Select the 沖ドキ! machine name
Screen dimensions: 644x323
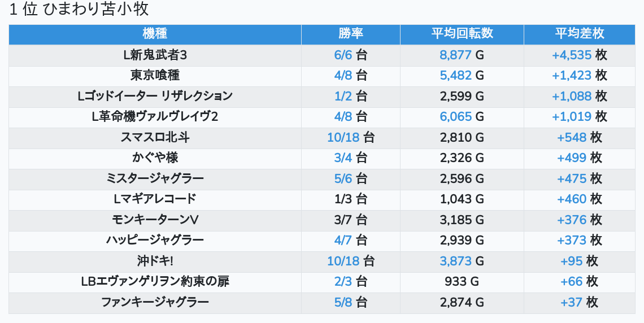tap(155, 261)
